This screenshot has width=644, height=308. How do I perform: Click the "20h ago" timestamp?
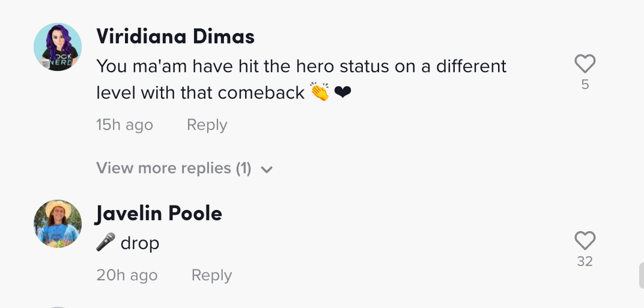127,275
